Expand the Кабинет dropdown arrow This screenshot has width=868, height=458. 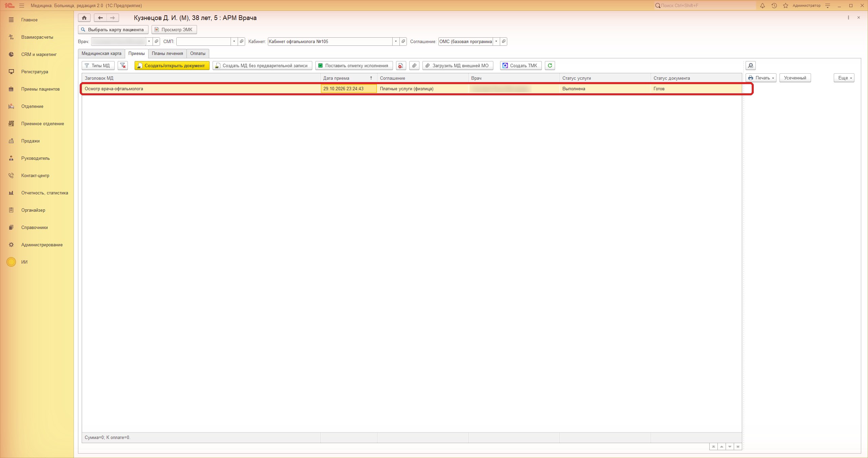coord(396,41)
